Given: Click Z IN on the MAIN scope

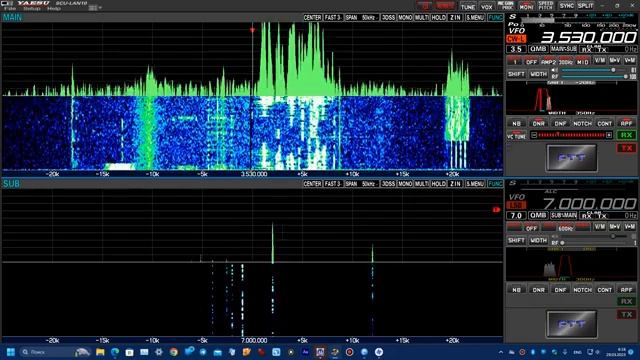Looking at the screenshot, I should point(455,18).
